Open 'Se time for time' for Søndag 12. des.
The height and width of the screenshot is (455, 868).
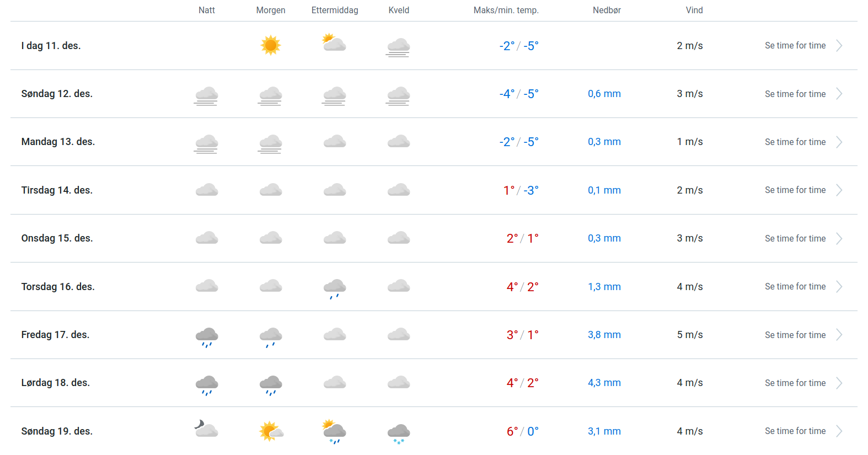click(795, 94)
